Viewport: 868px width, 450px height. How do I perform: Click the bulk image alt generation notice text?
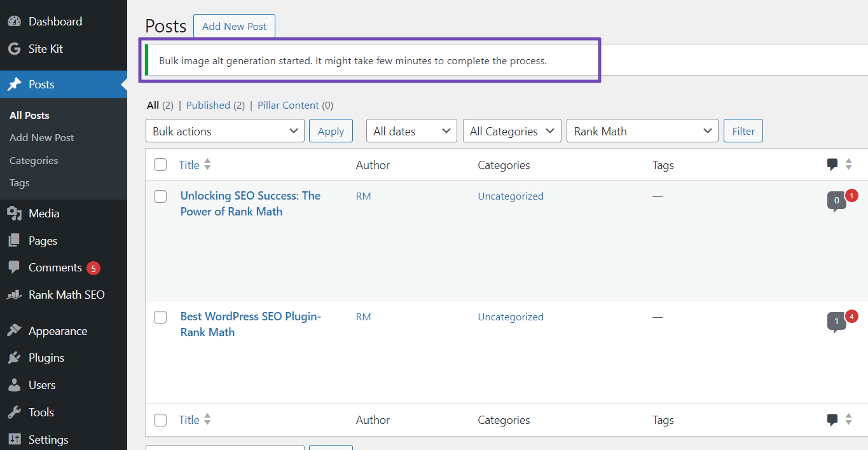coord(353,61)
